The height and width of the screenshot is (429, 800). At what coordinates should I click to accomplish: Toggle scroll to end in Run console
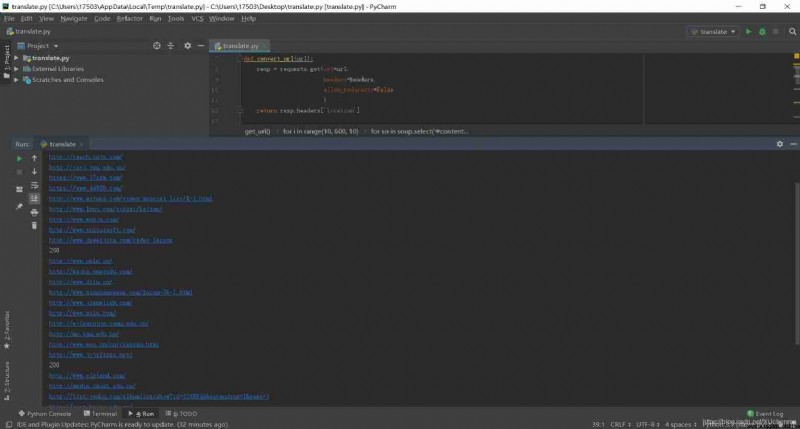click(34, 198)
